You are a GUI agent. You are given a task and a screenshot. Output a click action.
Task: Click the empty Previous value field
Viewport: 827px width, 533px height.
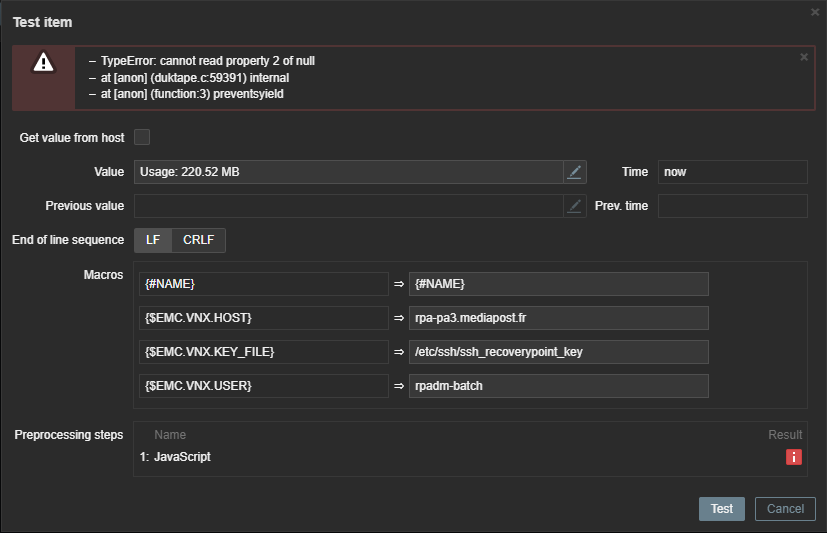pyautogui.click(x=347, y=206)
